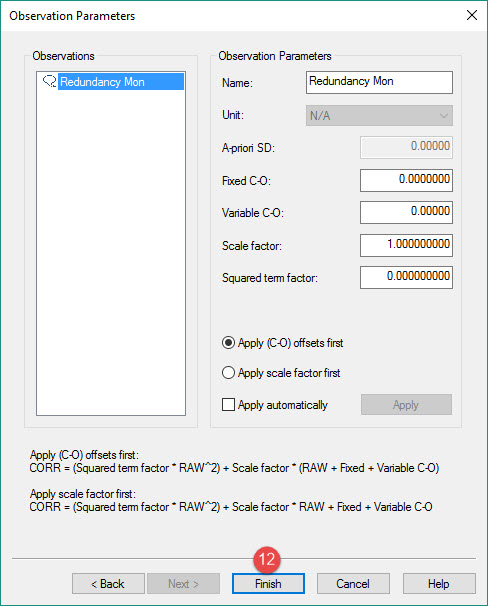
Task: Enable Apply automatically checkbox
Action: (228, 405)
